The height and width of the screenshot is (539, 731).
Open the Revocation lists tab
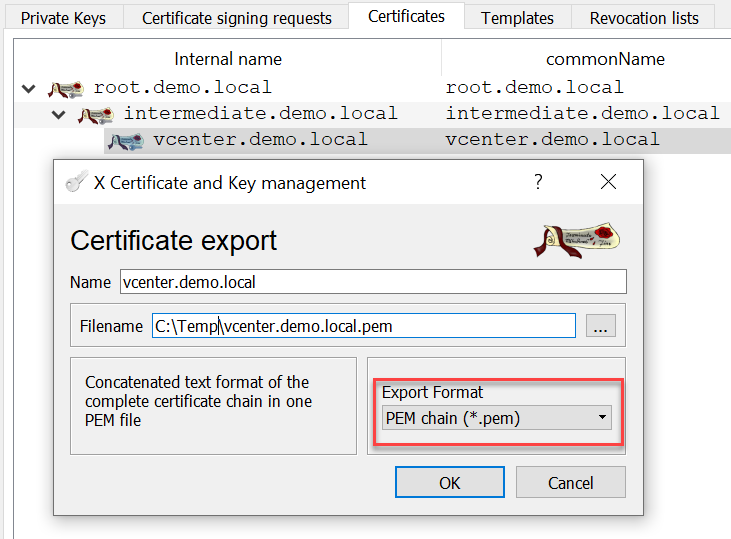pyautogui.click(x=644, y=18)
